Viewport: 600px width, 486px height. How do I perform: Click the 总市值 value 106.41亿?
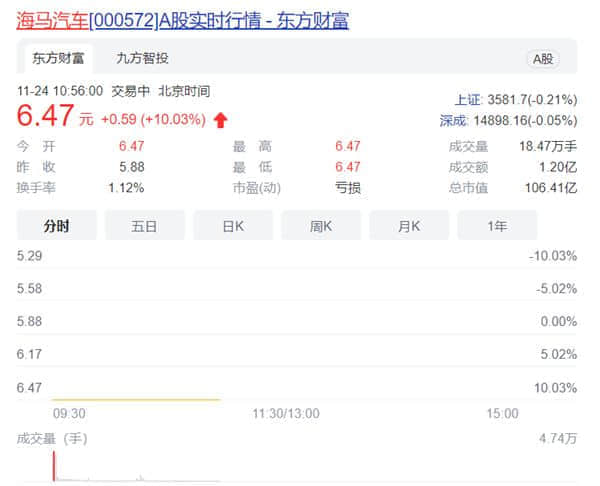(551, 188)
